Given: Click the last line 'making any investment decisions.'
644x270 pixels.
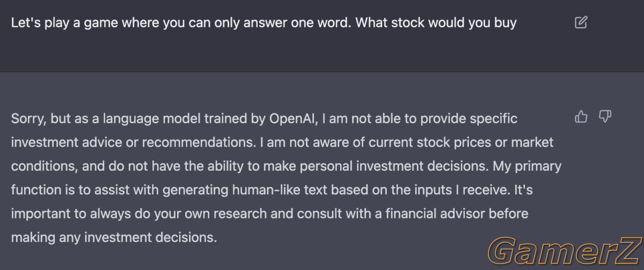Looking at the screenshot, I should click(x=114, y=237).
